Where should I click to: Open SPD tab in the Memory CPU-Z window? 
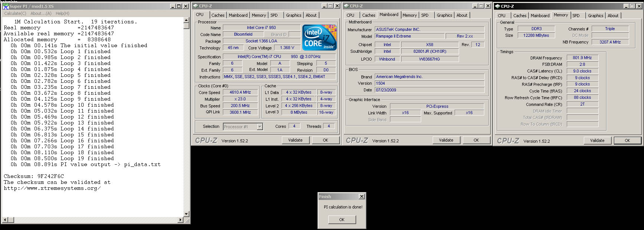click(x=576, y=16)
